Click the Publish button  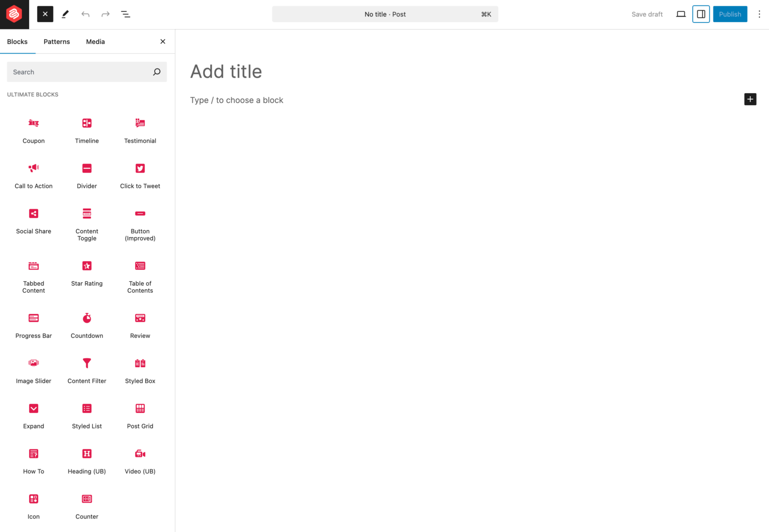730,14
